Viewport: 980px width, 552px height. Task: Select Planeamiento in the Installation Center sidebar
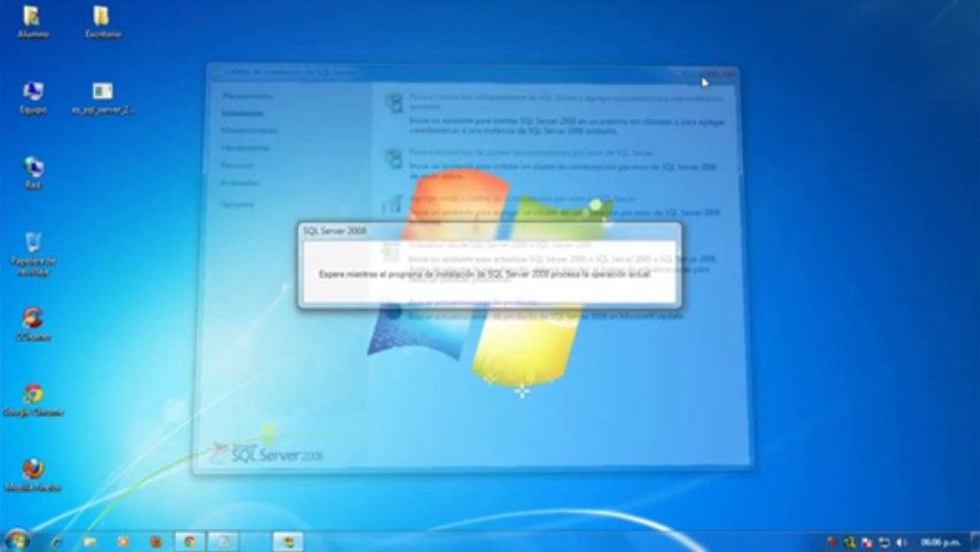(247, 97)
